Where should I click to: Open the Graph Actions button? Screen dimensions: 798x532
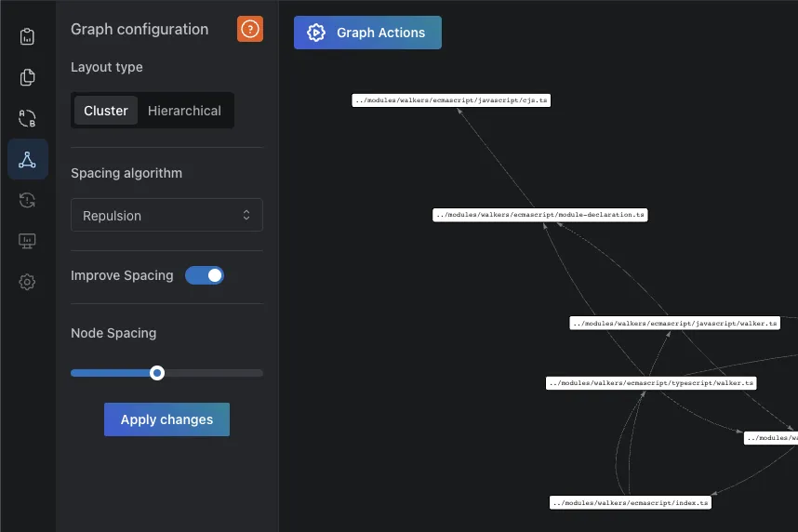[367, 33]
